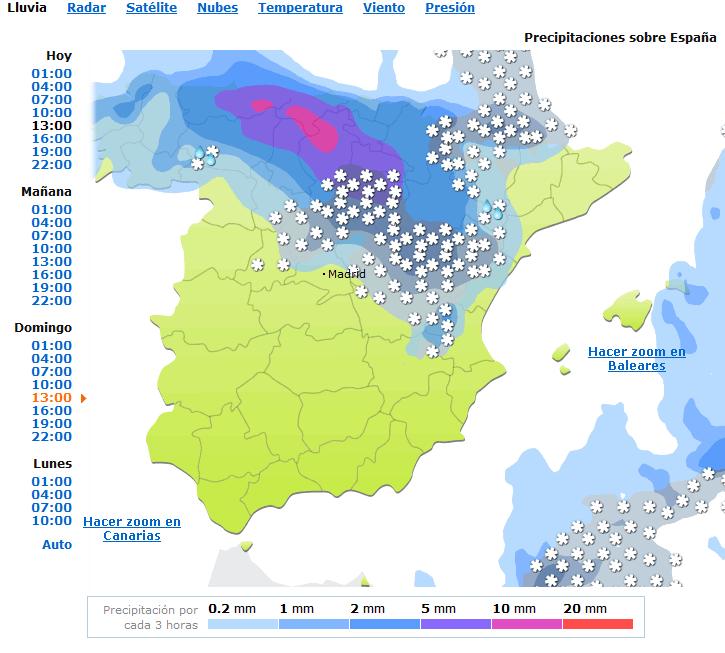The width and height of the screenshot is (725, 653).
Task: Choose the highlighted 13:00 on Domingo
Action: [51, 398]
